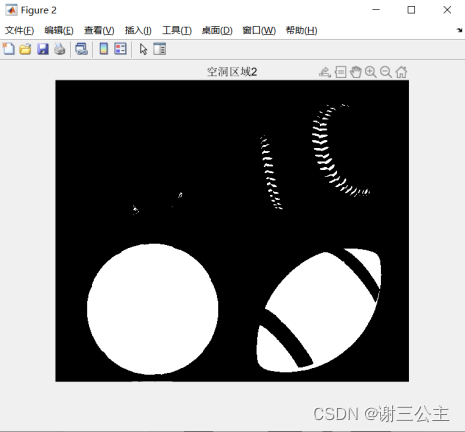This screenshot has height=432, width=465.
Task: Click the MATLAB logo in the title bar
Action: (11, 10)
